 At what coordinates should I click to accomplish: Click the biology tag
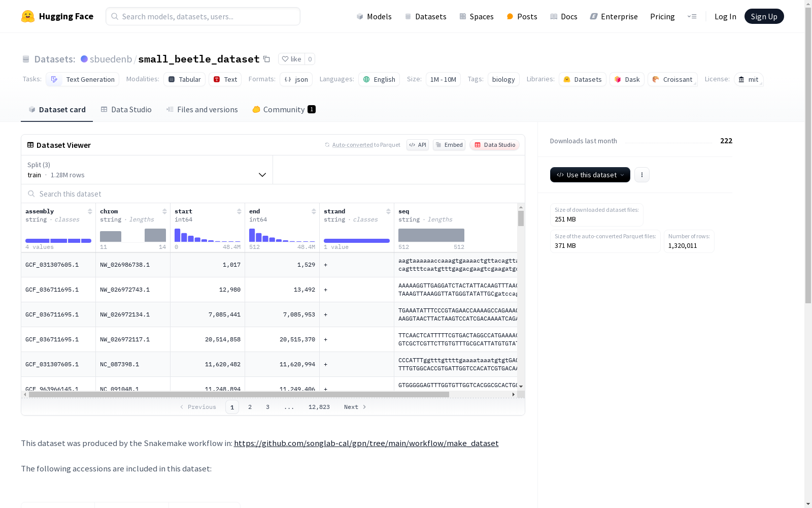(503, 79)
